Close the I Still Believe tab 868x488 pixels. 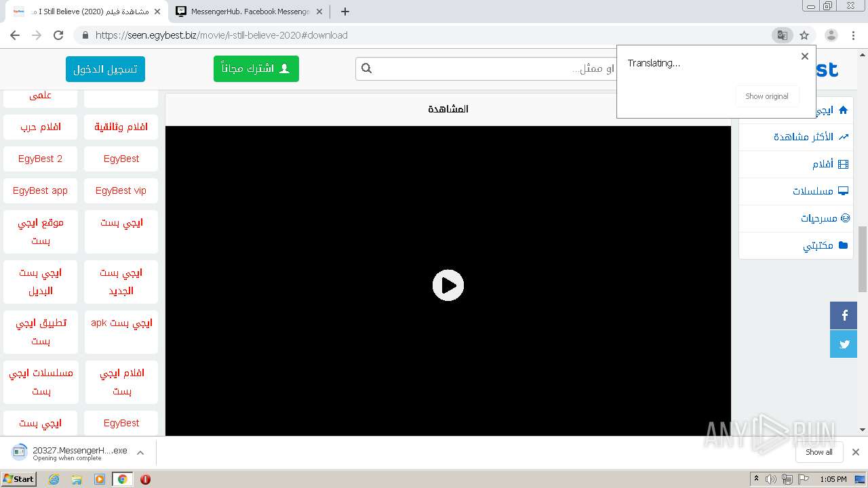157,12
